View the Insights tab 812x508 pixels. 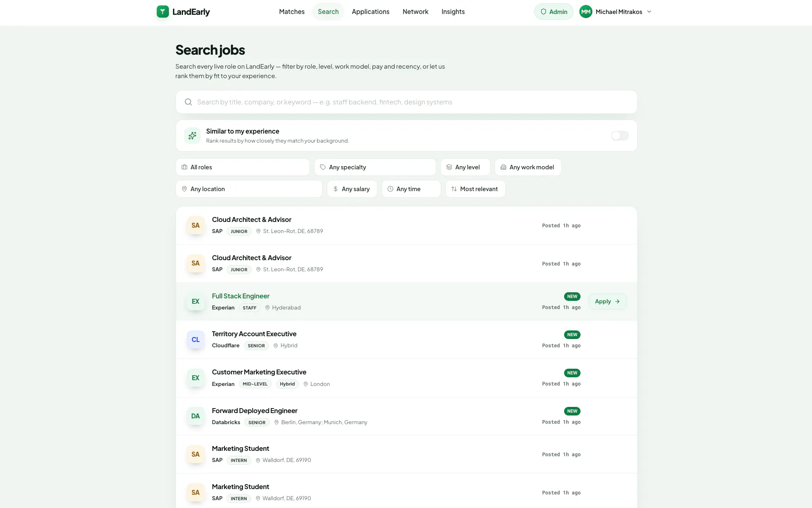pos(453,12)
